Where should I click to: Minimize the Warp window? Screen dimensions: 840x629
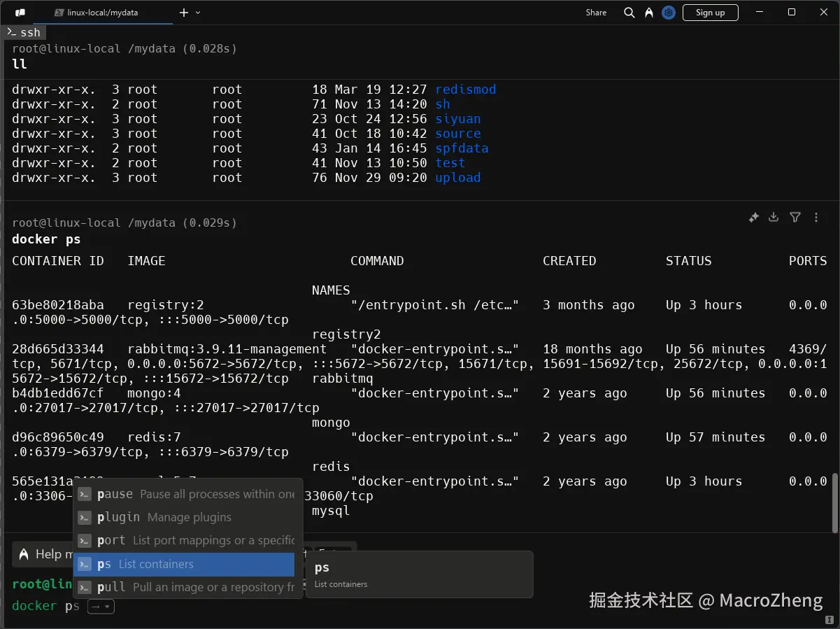click(761, 12)
